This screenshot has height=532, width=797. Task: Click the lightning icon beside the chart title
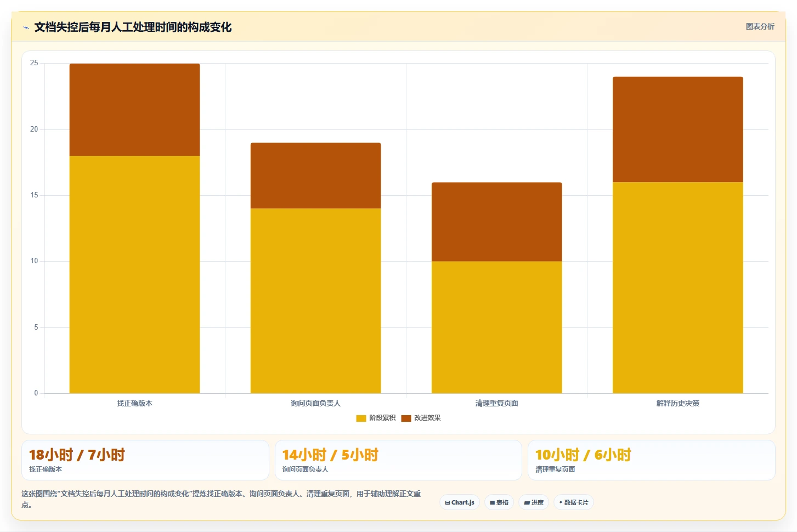tap(26, 27)
